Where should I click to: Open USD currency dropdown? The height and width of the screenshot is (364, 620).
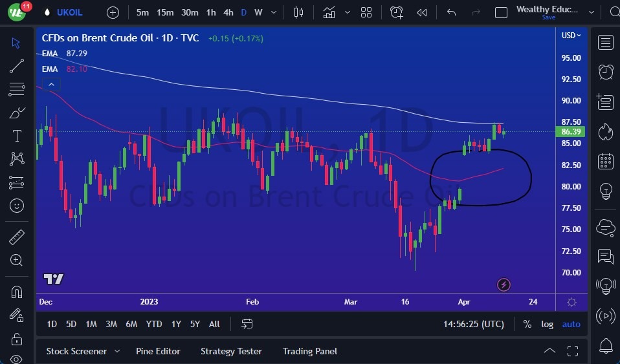click(x=571, y=36)
